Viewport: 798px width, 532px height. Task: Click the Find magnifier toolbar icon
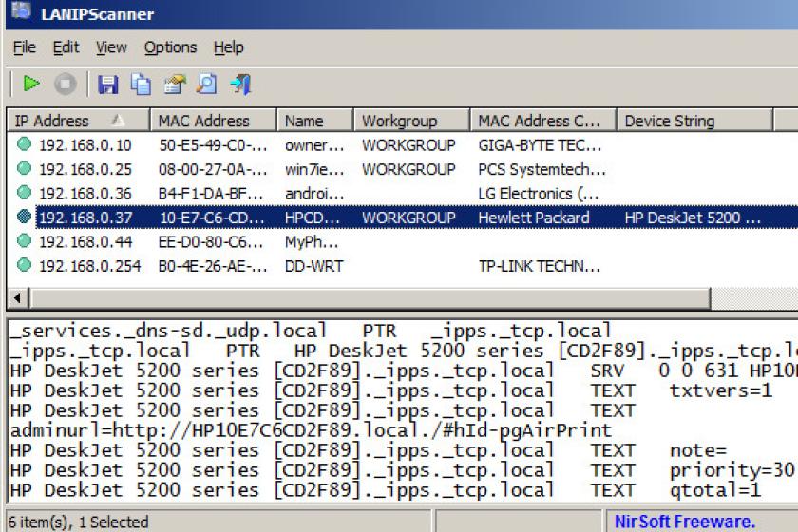coord(207,84)
